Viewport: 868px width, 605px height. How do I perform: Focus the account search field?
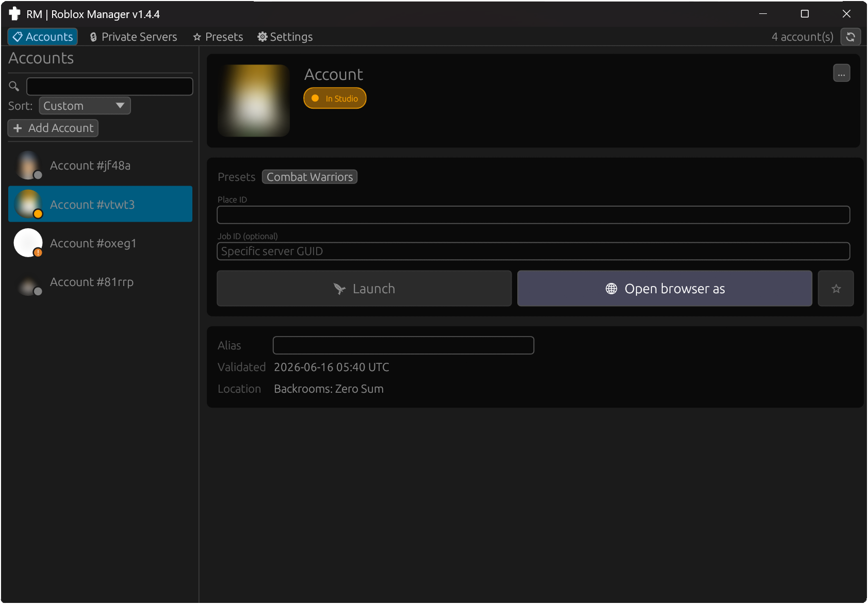click(x=109, y=86)
